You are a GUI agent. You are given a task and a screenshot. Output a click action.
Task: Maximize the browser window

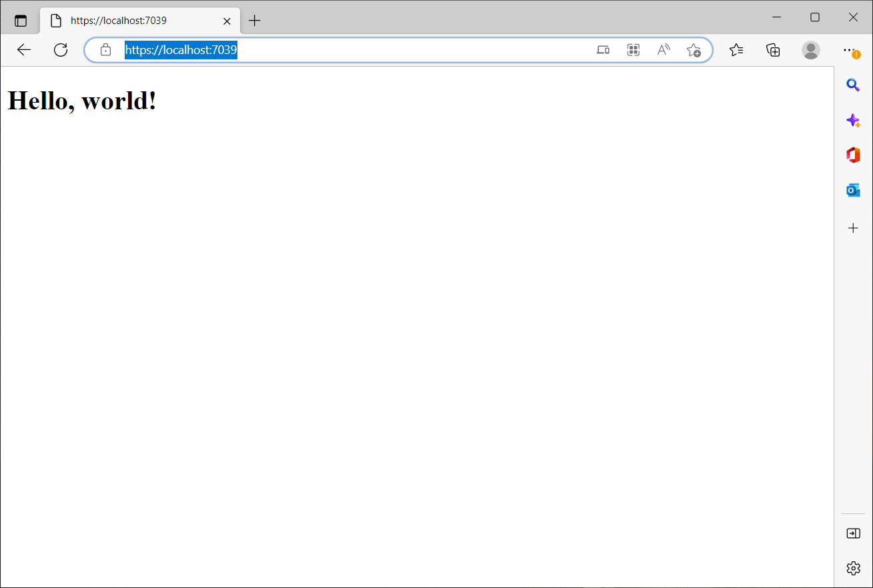(814, 17)
